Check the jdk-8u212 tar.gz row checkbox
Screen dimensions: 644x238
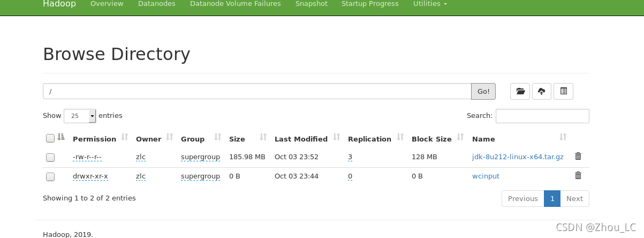pos(50,158)
